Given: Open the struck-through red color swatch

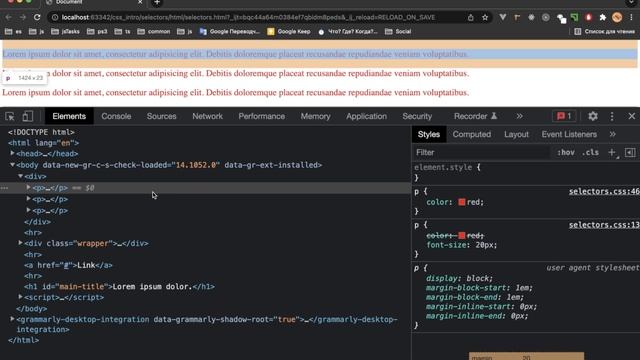Looking at the screenshot, I should click(x=462, y=236).
